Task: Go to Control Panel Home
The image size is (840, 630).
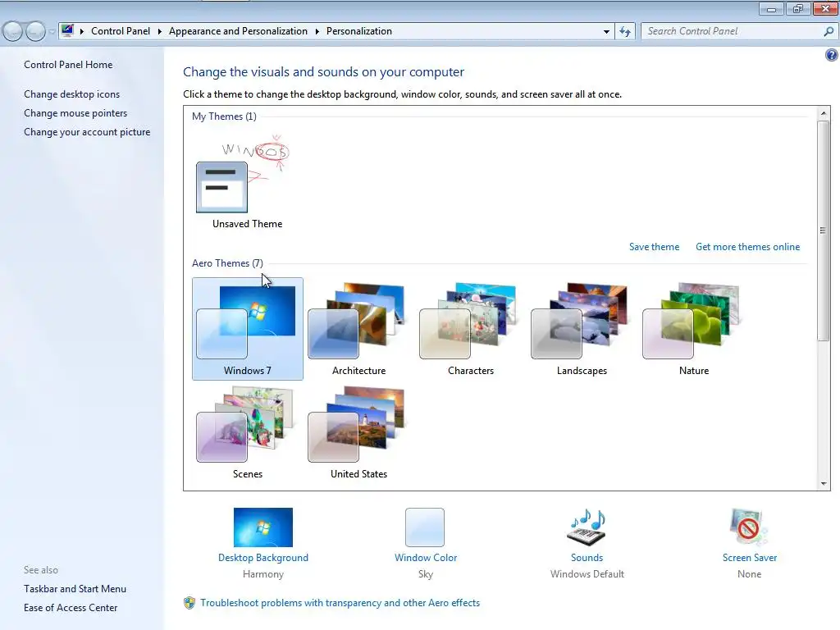Action: coord(68,65)
